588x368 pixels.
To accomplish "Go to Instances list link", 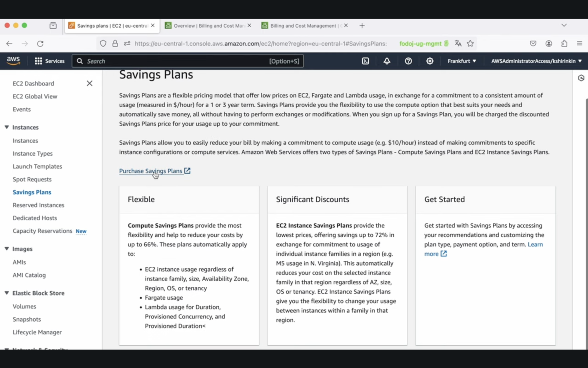I will coord(25,140).
